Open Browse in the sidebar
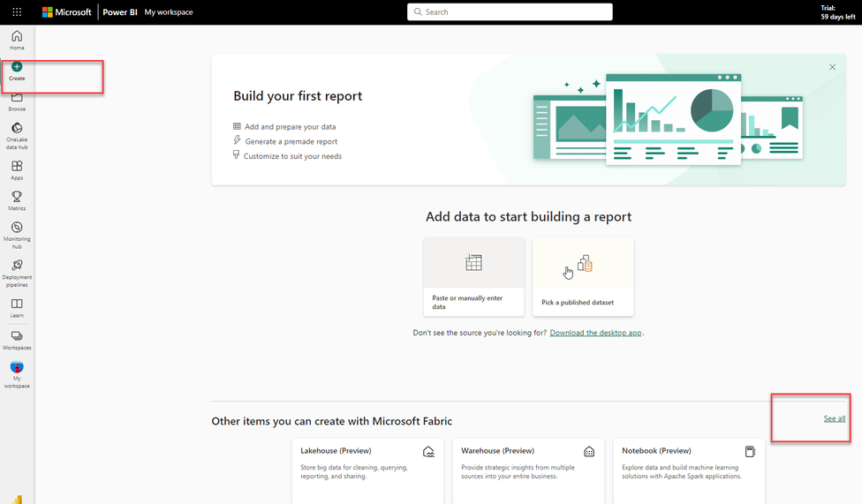The width and height of the screenshot is (862, 504). 17,102
